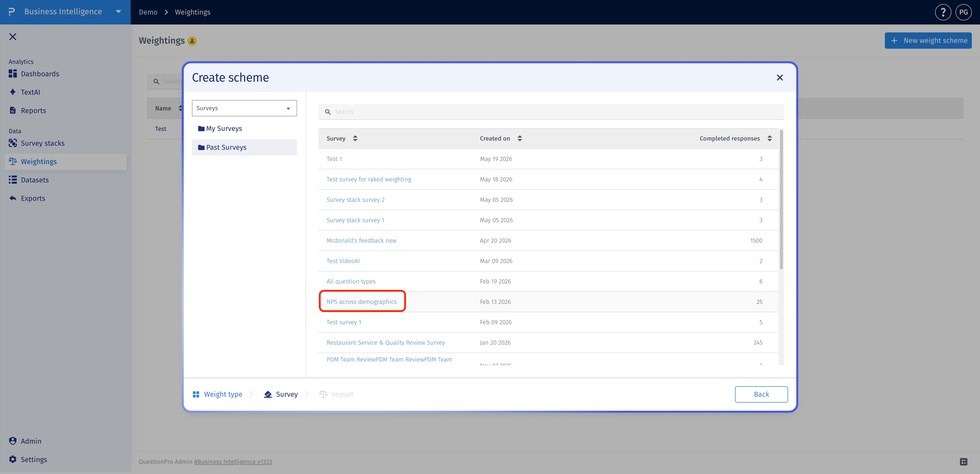Focus the survey Search field
The width and height of the screenshot is (980, 474).
tap(551, 112)
